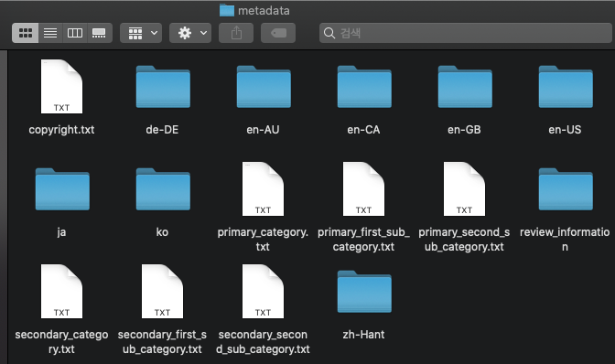Switch to icon view mode

(x=26, y=33)
